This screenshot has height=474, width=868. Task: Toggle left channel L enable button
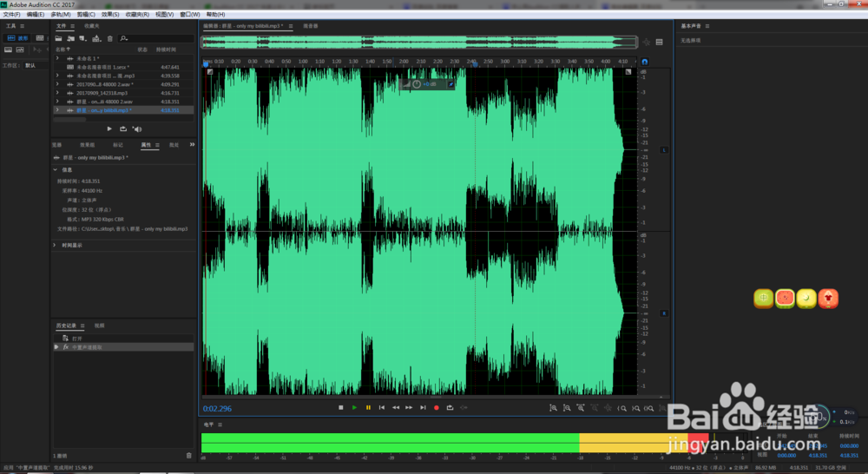[x=664, y=150]
